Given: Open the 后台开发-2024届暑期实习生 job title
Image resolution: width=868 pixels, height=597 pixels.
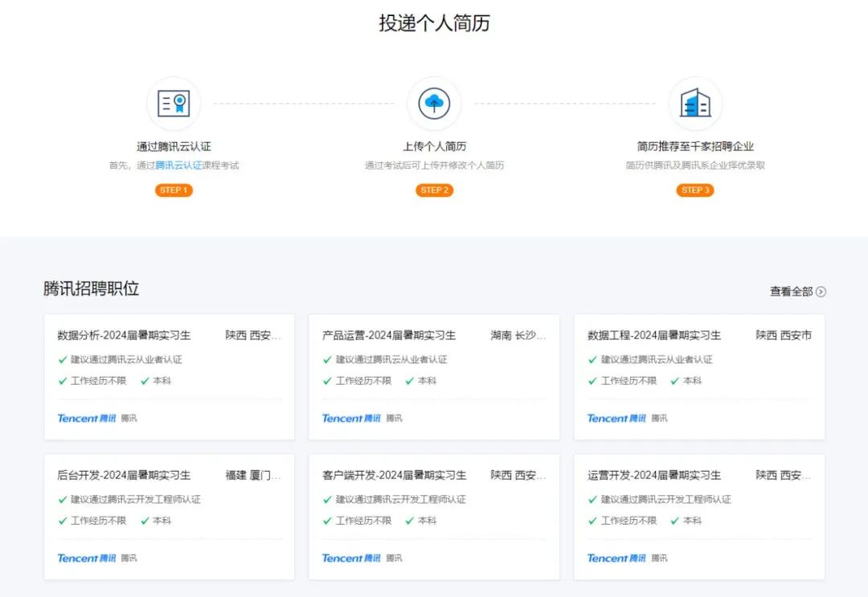Looking at the screenshot, I should pyautogui.click(x=124, y=476).
